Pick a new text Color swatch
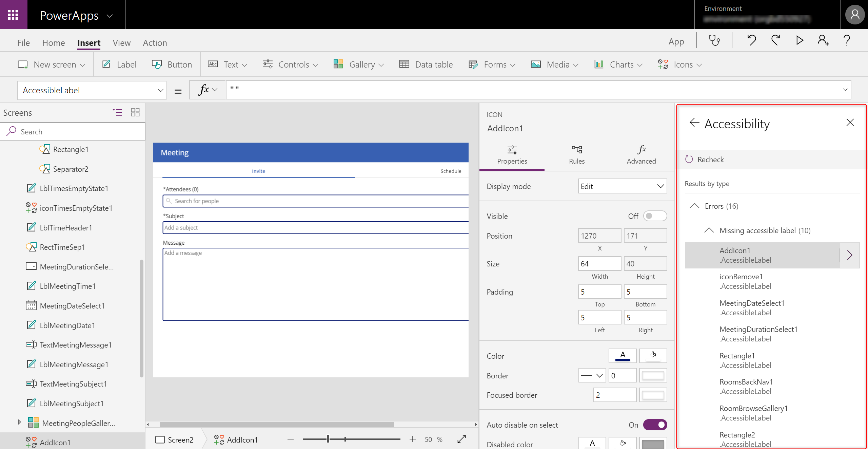Image resolution: width=868 pixels, height=449 pixels. [x=622, y=356]
